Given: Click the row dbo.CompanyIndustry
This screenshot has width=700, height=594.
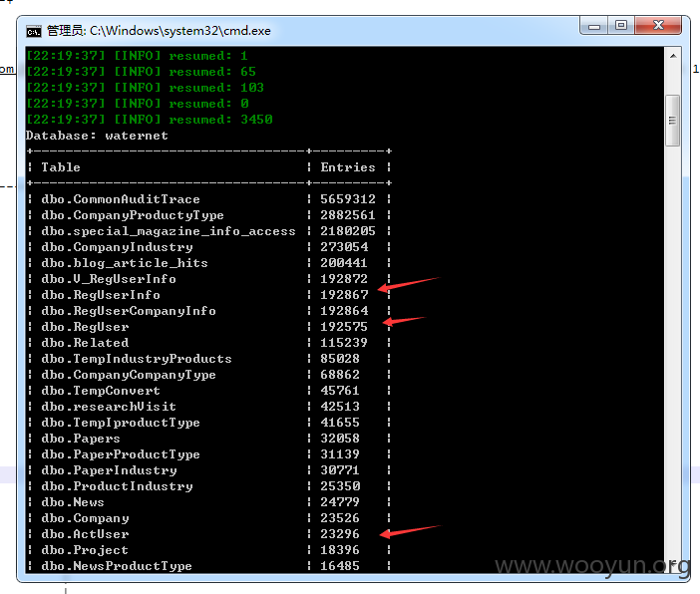Looking at the screenshot, I should 209,247.
